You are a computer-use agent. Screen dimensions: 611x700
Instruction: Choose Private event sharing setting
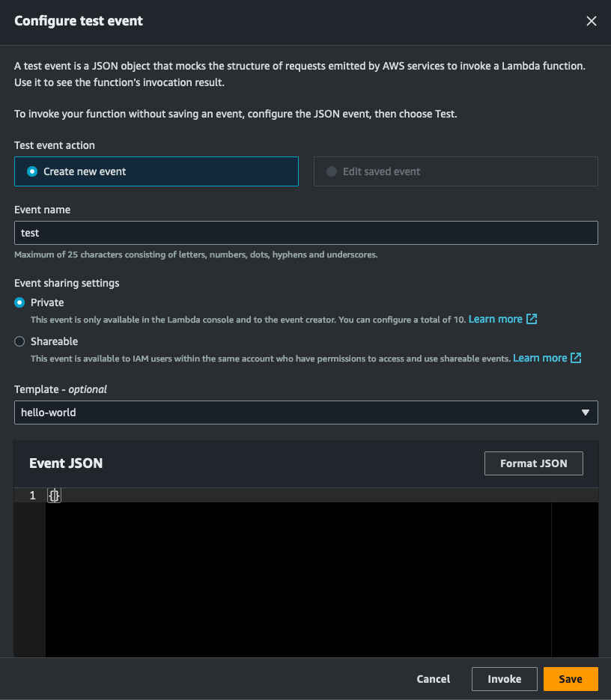point(19,302)
